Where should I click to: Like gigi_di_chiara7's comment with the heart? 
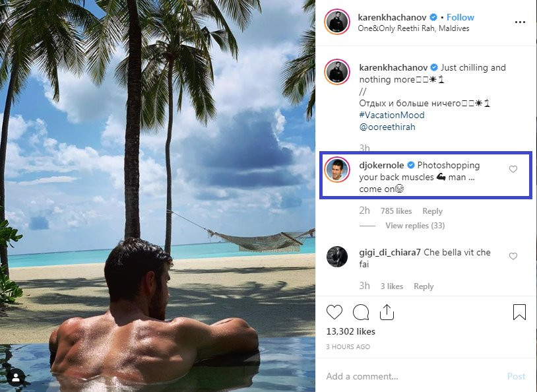[513, 256]
